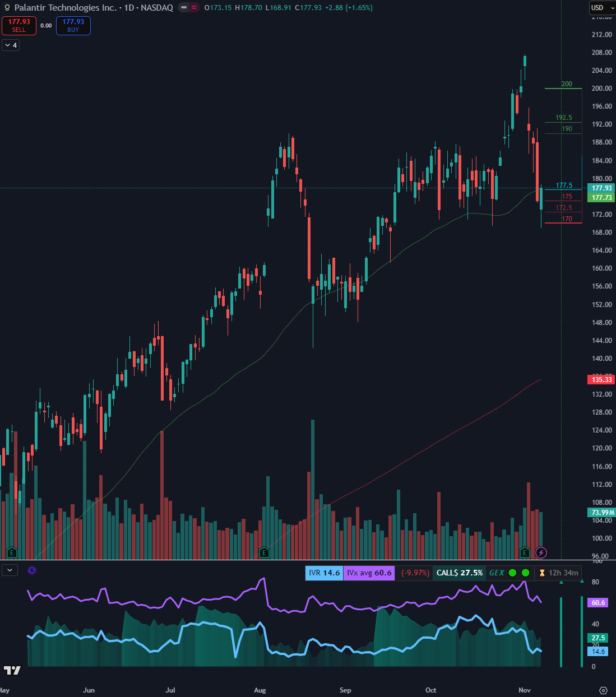Click the 208.00 price scale value
The width and height of the screenshot is (616, 697).
pyautogui.click(x=601, y=53)
